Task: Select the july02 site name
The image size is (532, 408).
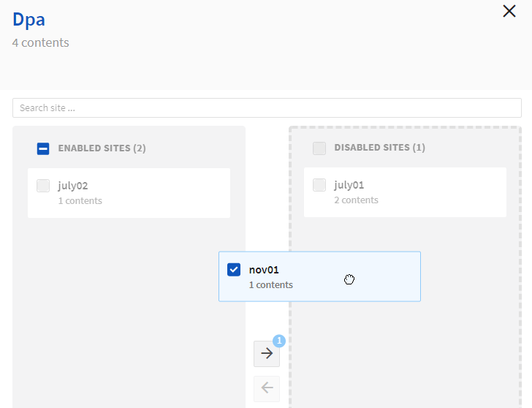Action: point(73,186)
